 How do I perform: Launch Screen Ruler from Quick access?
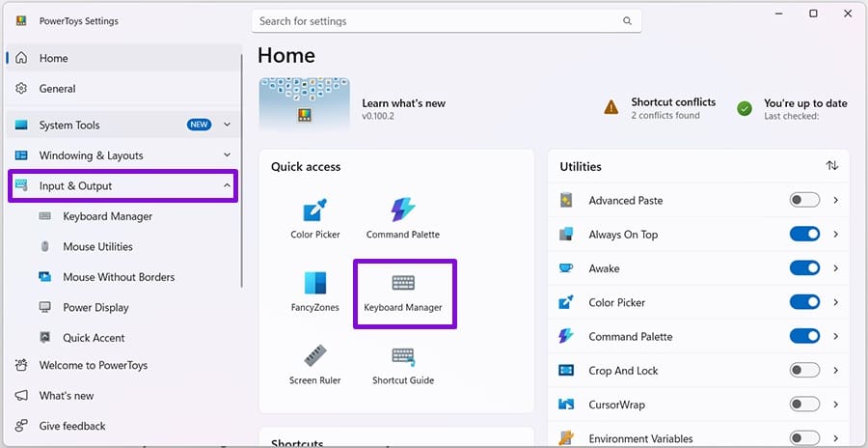click(315, 365)
